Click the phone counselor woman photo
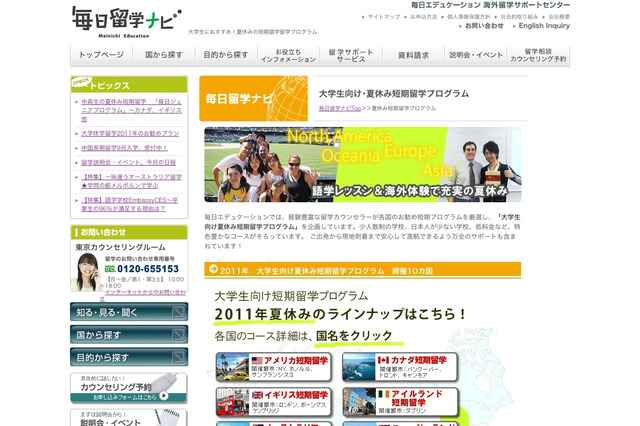640x426 pixels. point(86,272)
